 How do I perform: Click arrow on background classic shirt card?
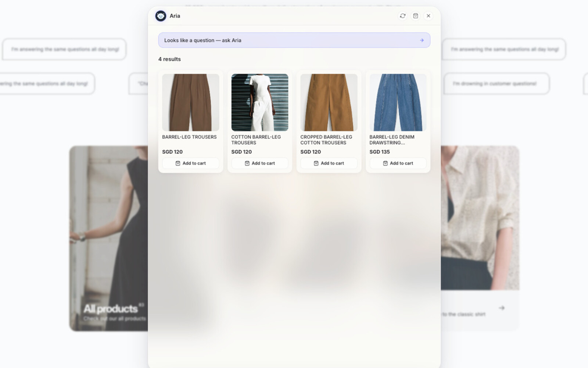pos(502,308)
